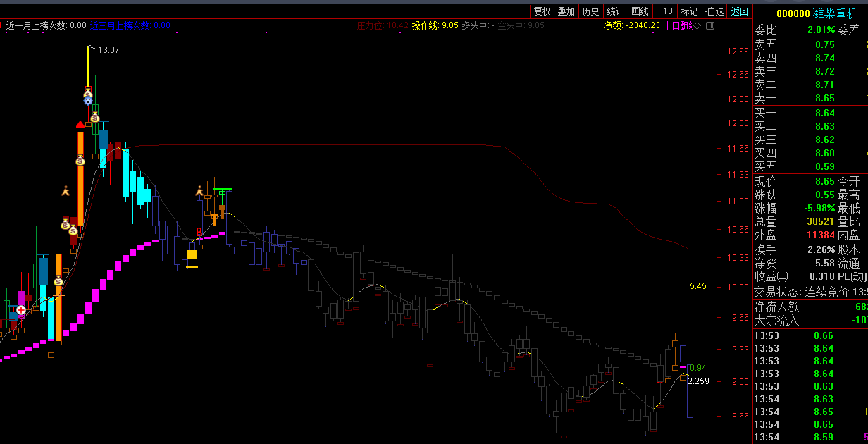The width and height of the screenshot is (868, 444).
Task: Click the stock name 潍柴重机
Action: (x=836, y=13)
